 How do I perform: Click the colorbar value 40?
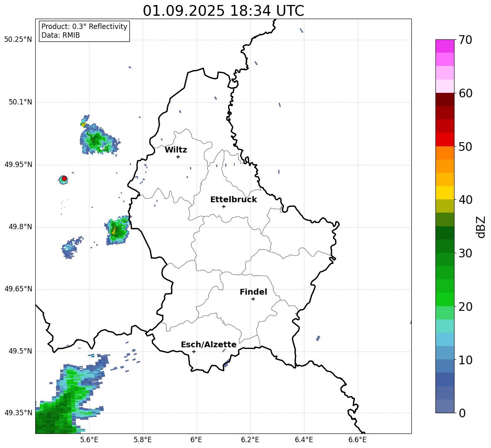466,200
